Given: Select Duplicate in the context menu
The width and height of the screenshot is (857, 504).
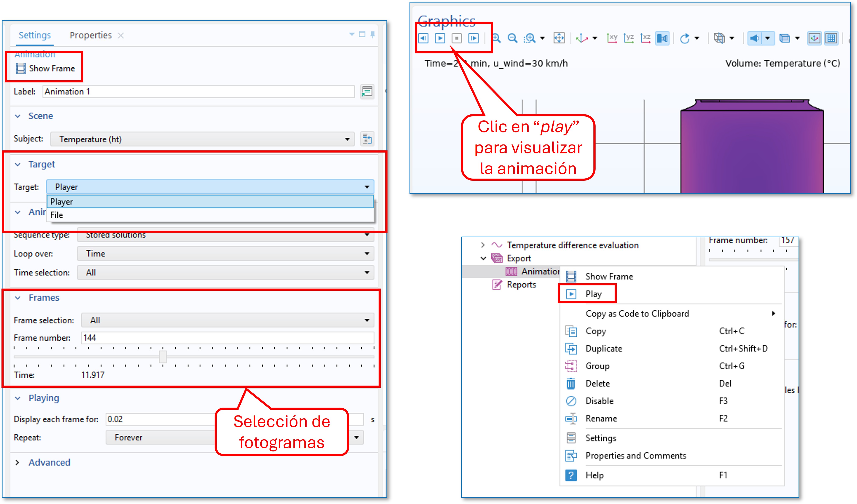Looking at the screenshot, I should [604, 348].
